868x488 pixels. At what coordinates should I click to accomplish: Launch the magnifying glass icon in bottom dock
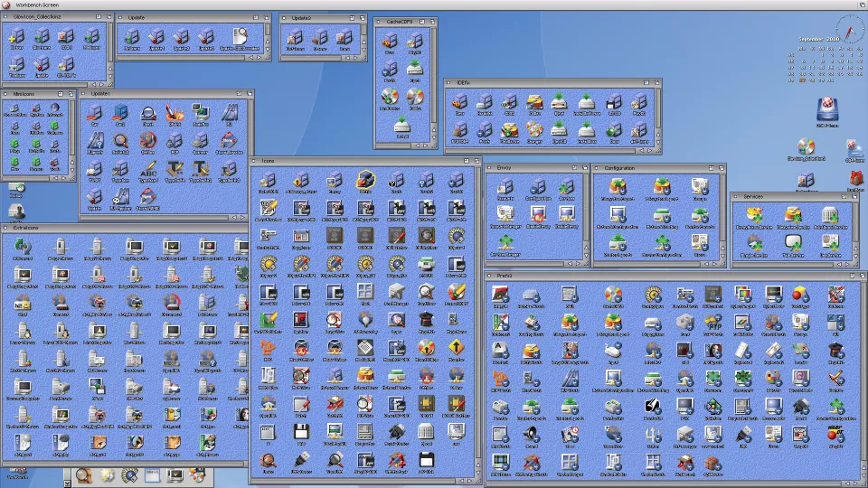pos(84,475)
